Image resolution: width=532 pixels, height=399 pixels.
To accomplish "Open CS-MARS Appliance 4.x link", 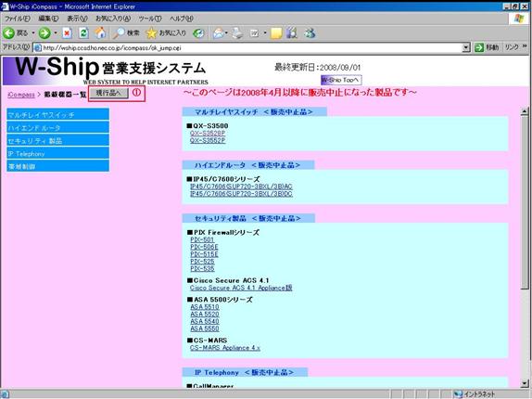I will pyautogui.click(x=225, y=348).
